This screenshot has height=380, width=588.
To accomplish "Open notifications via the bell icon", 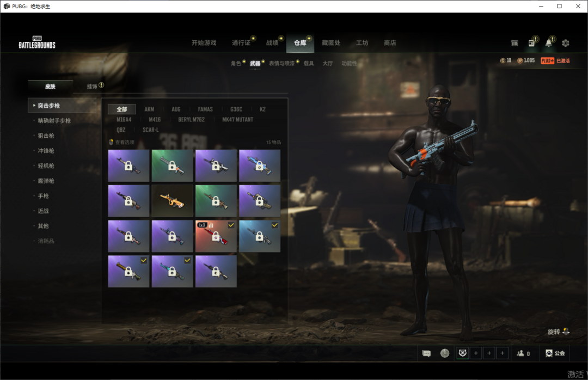I will pyautogui.click(x=549, y=43).
